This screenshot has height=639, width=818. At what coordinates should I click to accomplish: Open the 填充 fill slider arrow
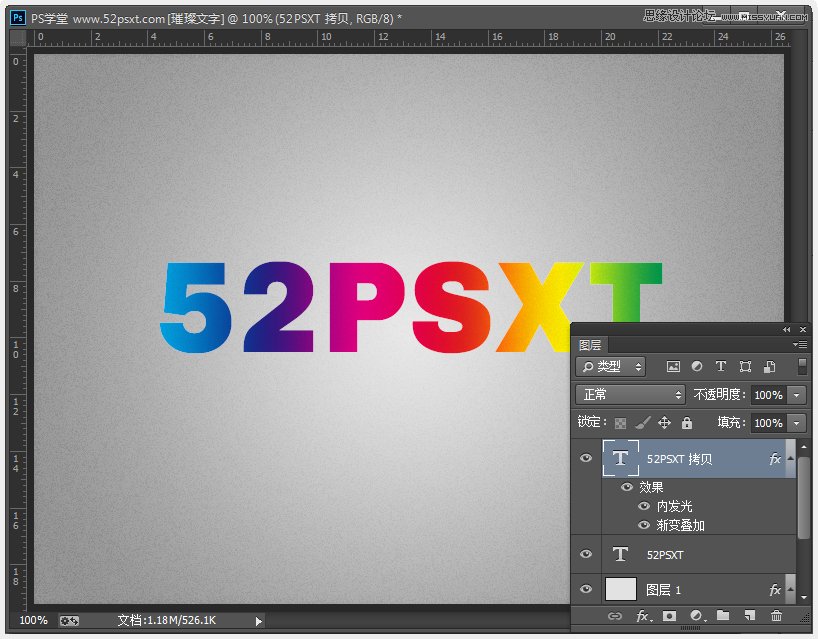797,423
